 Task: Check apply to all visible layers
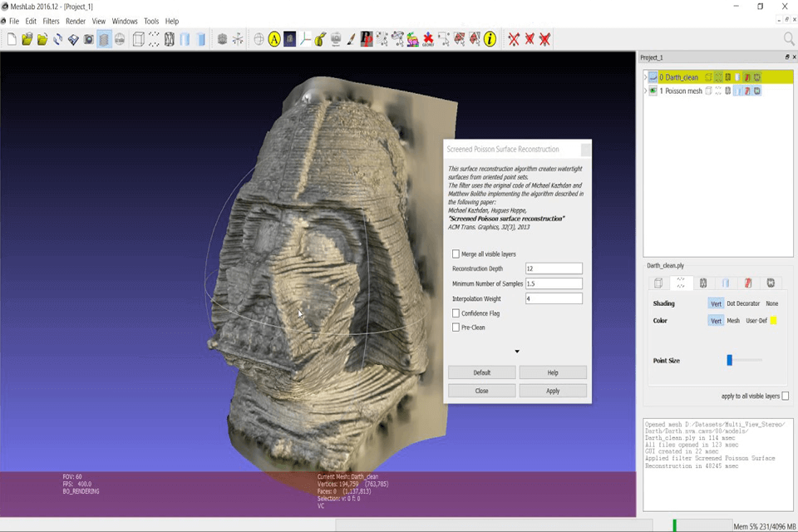pyautogui.click(x=786, y=396)
